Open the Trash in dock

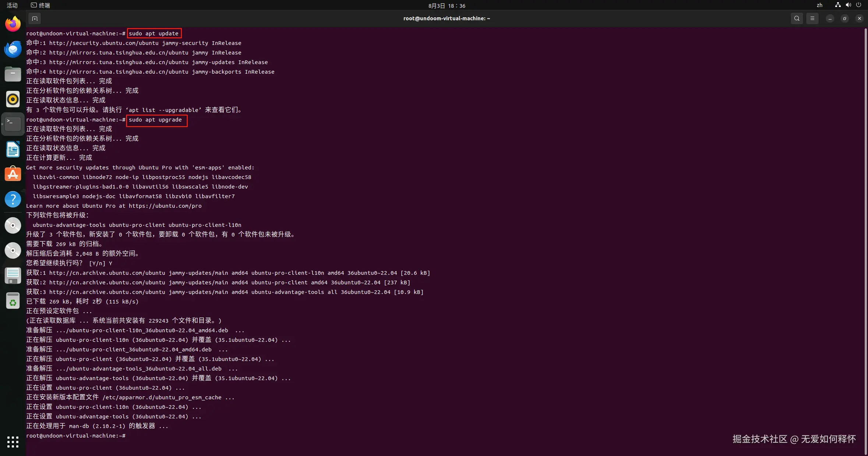click(x=13, y=301)
